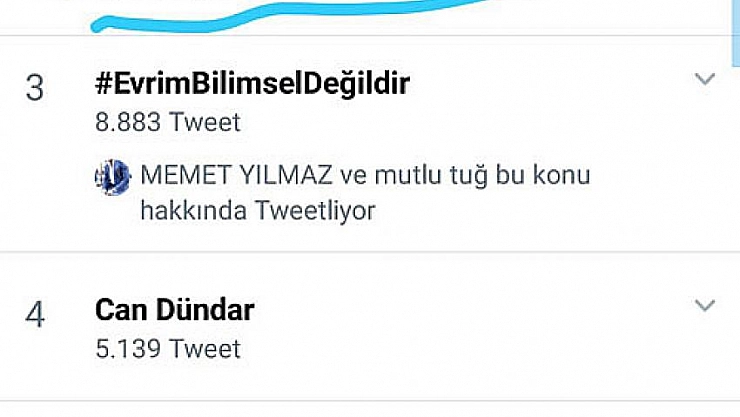Click blank space right of Can Dündar title
The height and width of the screenshot is (417, 740).
tap(472, 310)
